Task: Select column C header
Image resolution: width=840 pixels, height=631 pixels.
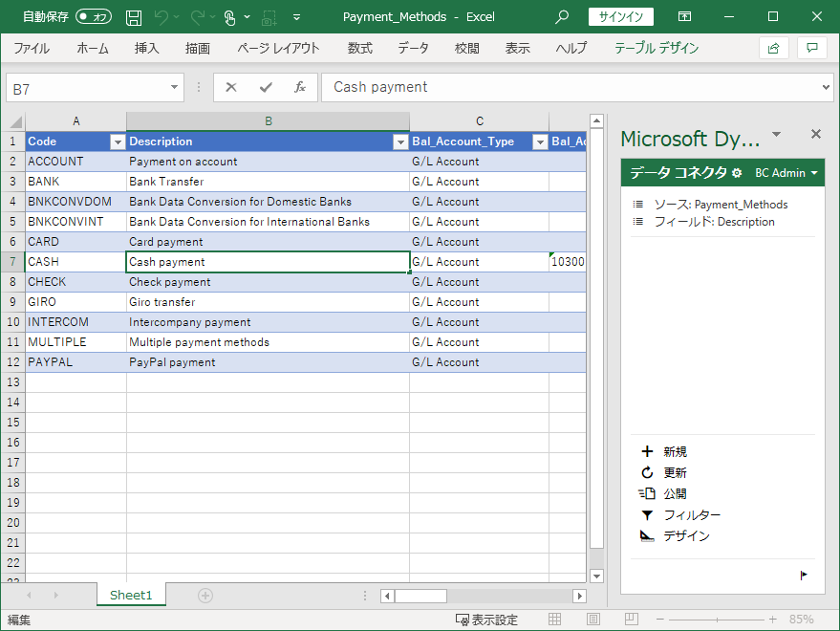Action: pyautogui.click(x=480, y=121)
